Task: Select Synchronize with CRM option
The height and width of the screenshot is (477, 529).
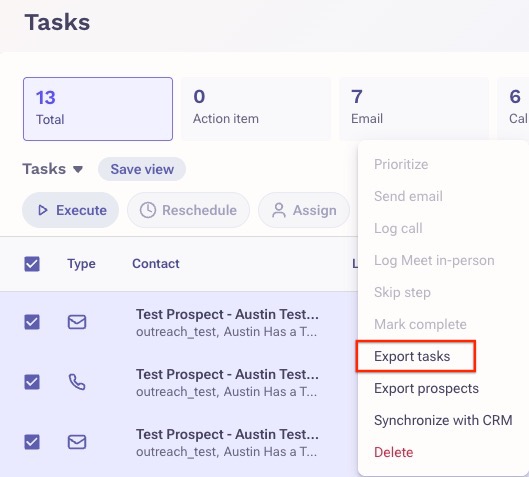Action: [x=443, y=420]
